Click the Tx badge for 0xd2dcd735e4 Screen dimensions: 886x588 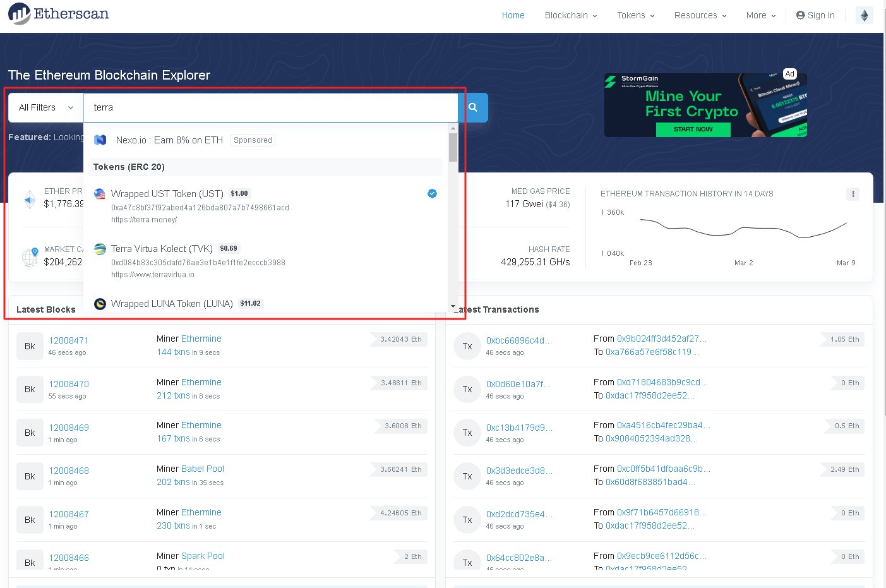[467, 520]
